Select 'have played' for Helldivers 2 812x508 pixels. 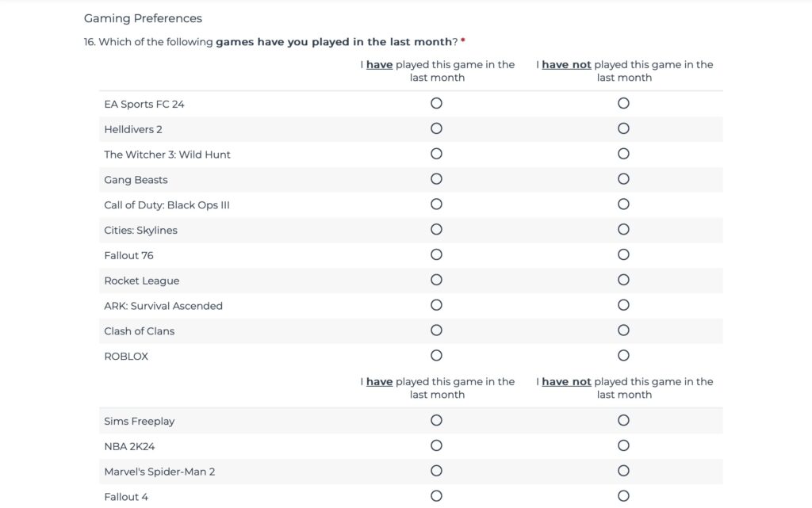click(x=436, y=128)
